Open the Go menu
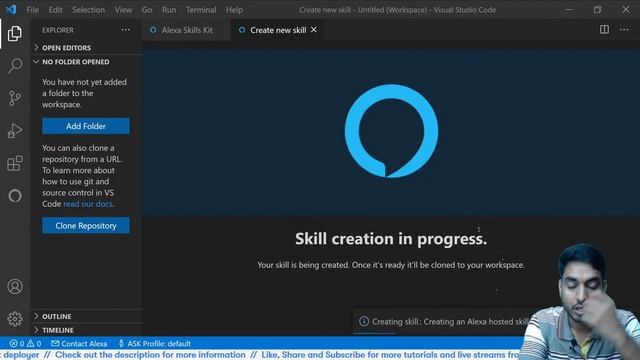Viewport: 640px width, 360px height. tap(147, 10)
